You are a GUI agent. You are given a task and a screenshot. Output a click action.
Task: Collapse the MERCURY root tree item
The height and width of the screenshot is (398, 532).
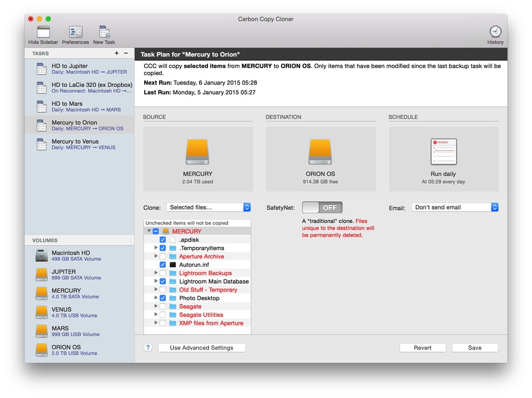[149, 231]
